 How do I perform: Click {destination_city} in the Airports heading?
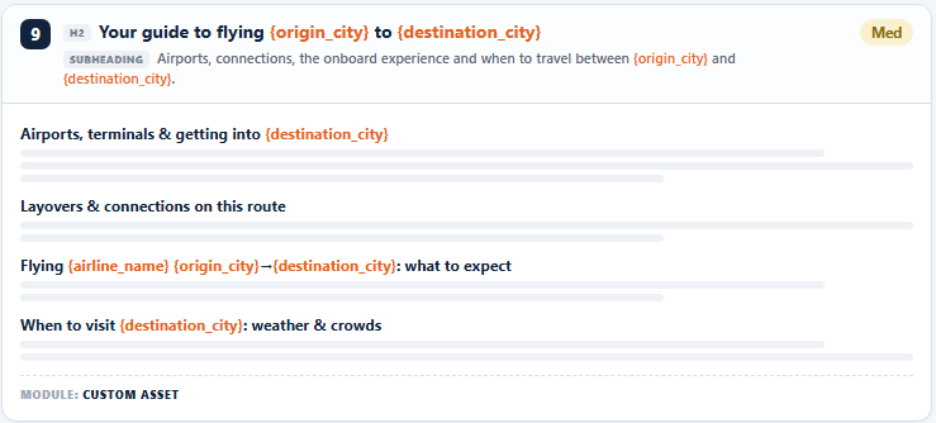tap(327, 135)
